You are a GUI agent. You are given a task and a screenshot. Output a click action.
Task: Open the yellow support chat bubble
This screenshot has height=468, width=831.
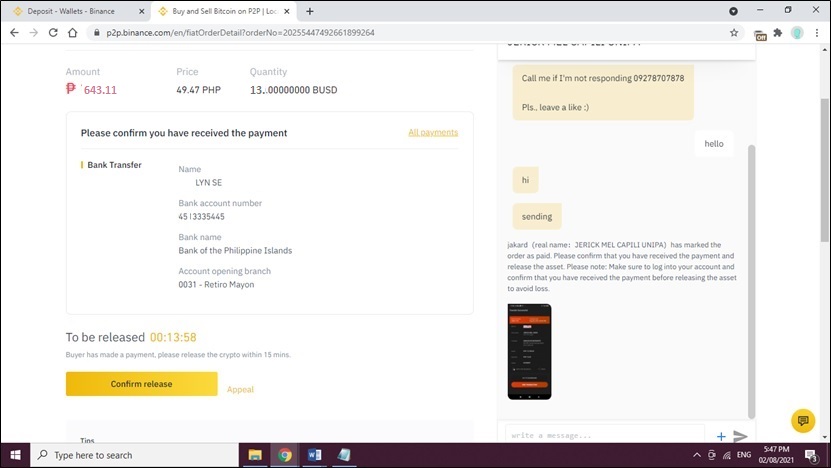coord(803,421)
